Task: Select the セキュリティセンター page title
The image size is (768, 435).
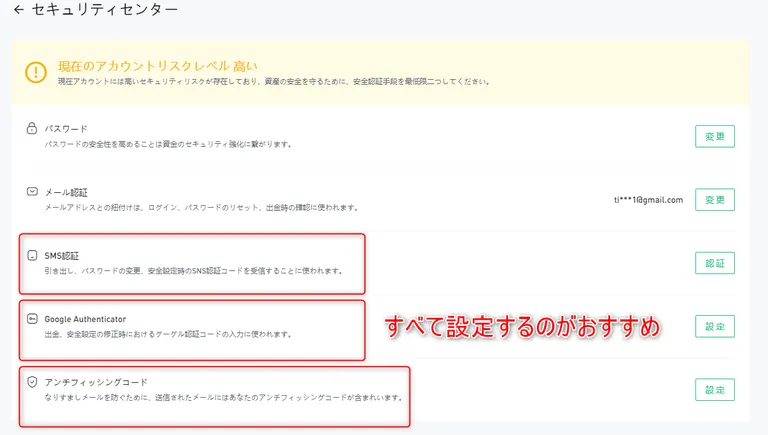Action: (104, 9)
